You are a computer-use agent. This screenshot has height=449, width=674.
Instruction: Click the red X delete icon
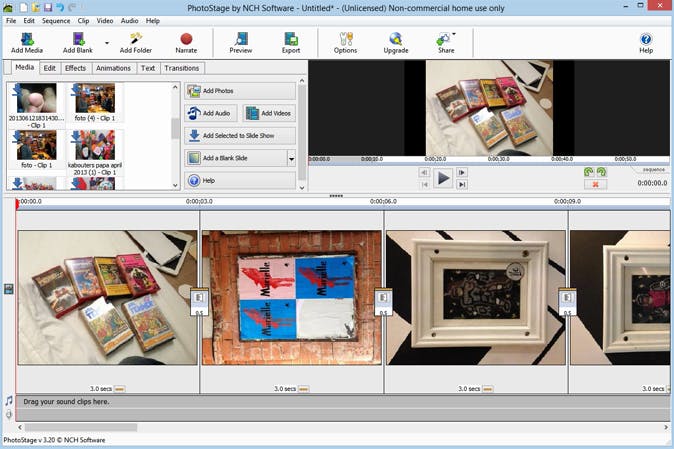pyautogui.click(x=595, y=184)
